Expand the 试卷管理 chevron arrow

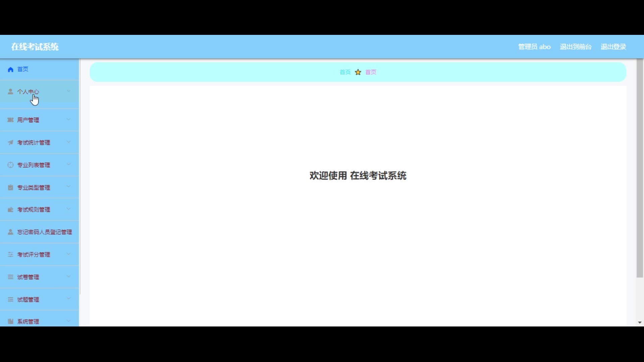point(69,277)
